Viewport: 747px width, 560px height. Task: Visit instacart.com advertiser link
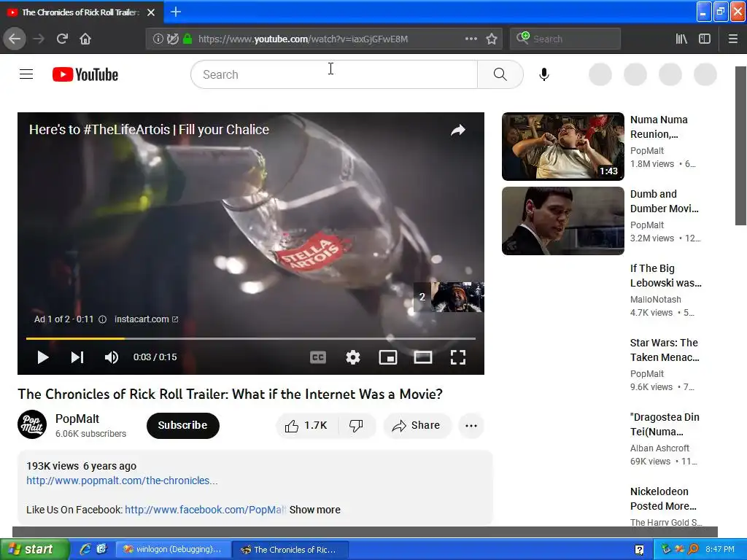pyautogui.click(x=146, y=319)
